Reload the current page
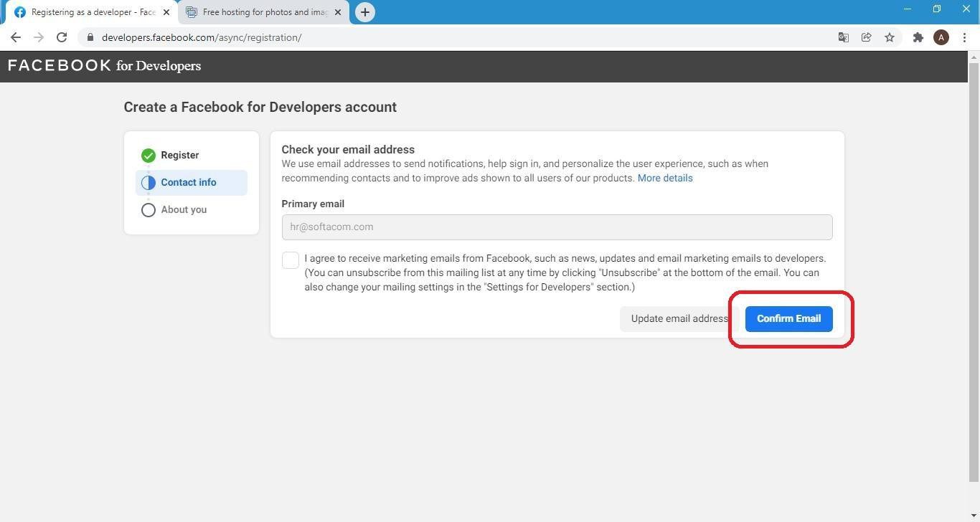The height and width of the screenshot is (522, 980). tap(62, 37)
